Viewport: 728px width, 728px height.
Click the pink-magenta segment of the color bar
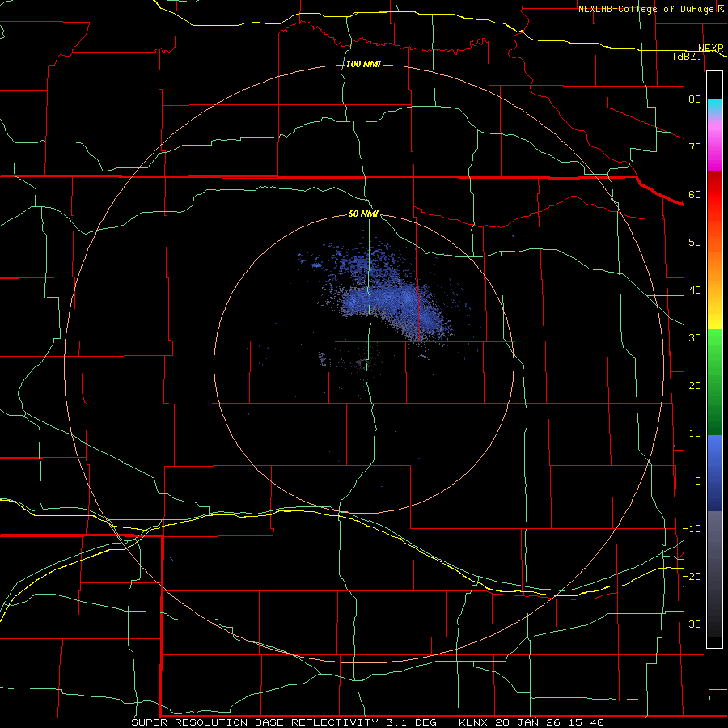[x=714, y=144]
